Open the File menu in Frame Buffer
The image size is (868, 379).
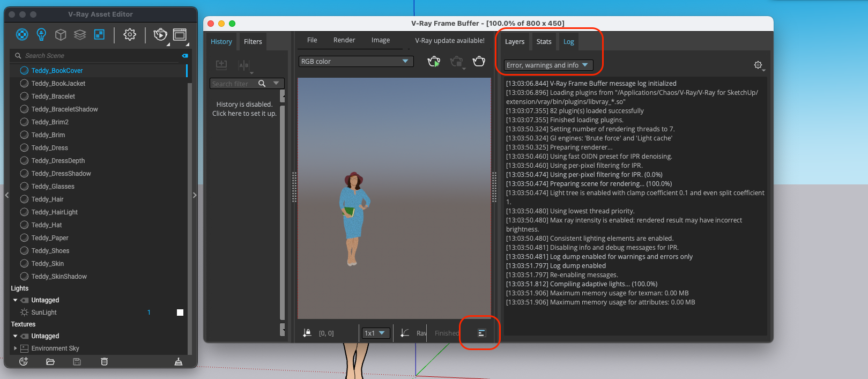pyautogui.click(x=312, y=40)
